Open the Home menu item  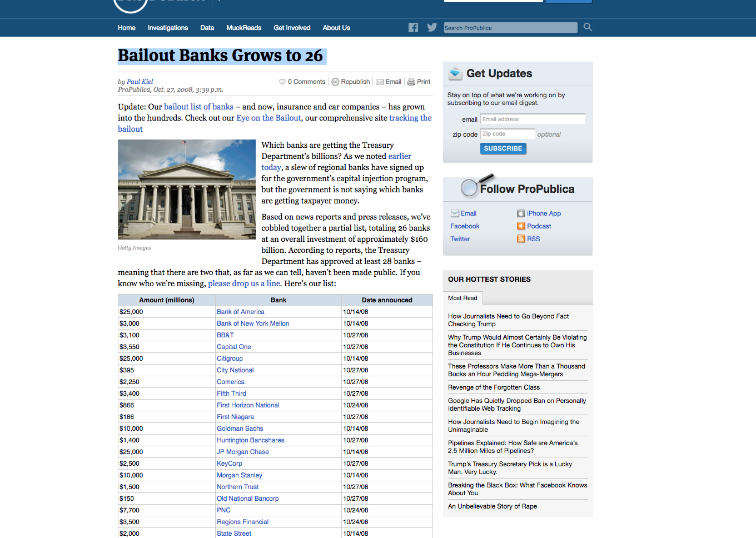click(x=127, y=28)
